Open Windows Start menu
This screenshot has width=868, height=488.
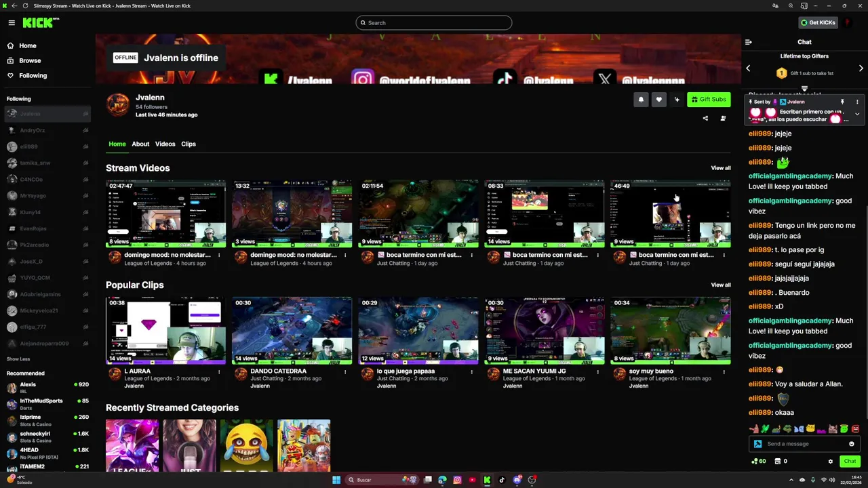tap(336, 480)
